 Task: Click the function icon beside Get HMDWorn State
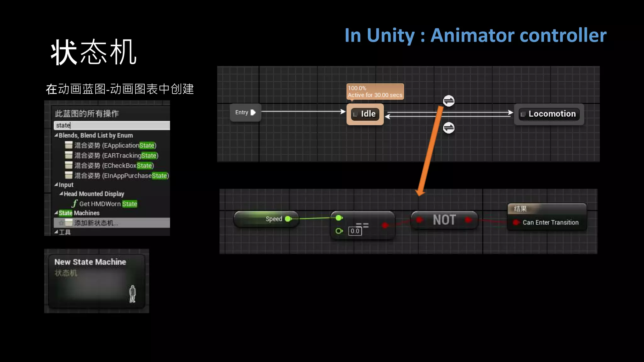[x=75, y=204]
